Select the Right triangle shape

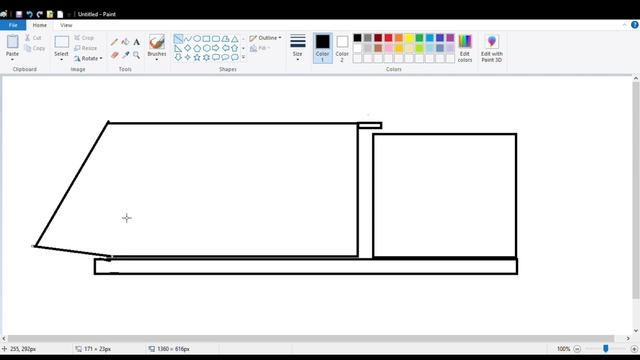pyautogui.click(x=178, y=48)
